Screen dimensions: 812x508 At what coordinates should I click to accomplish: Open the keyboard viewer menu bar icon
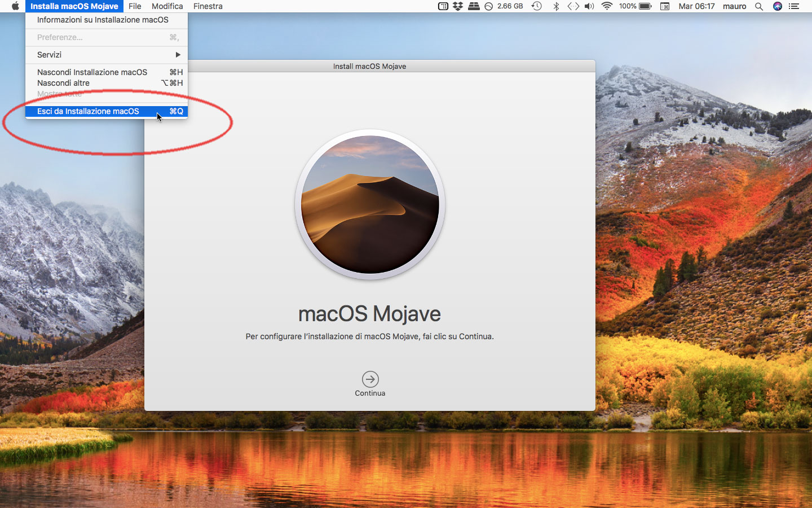click(443, 6)
